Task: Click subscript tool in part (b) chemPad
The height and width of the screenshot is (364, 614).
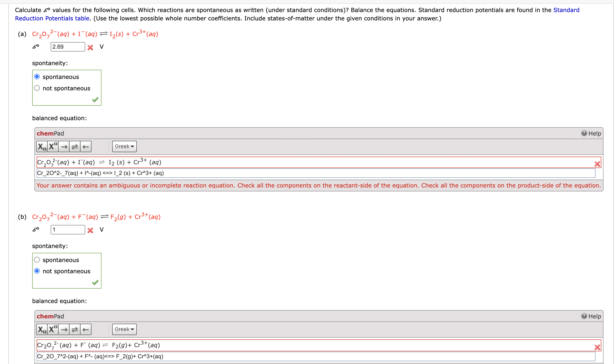Action: (x=42, y=329)
